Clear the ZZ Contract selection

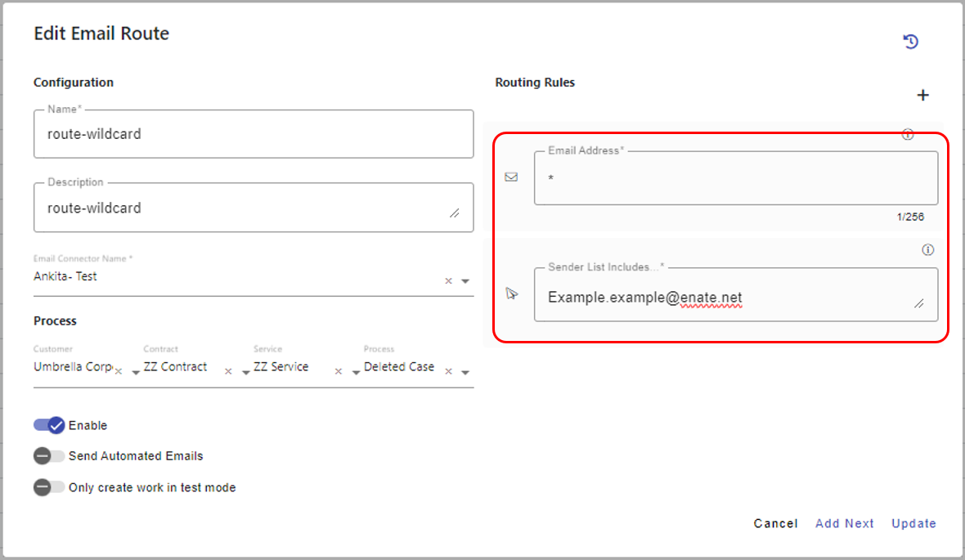[x=228, y=372]
